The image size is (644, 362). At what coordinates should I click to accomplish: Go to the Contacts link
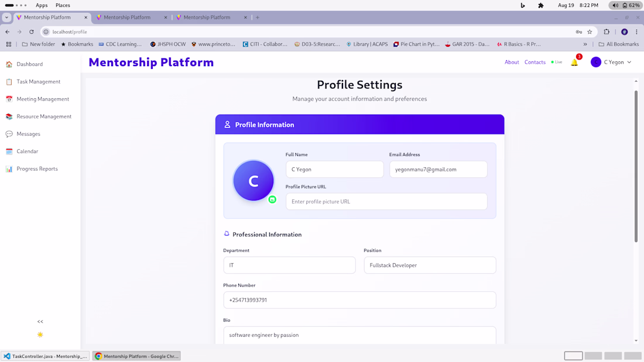click(535, 62)
